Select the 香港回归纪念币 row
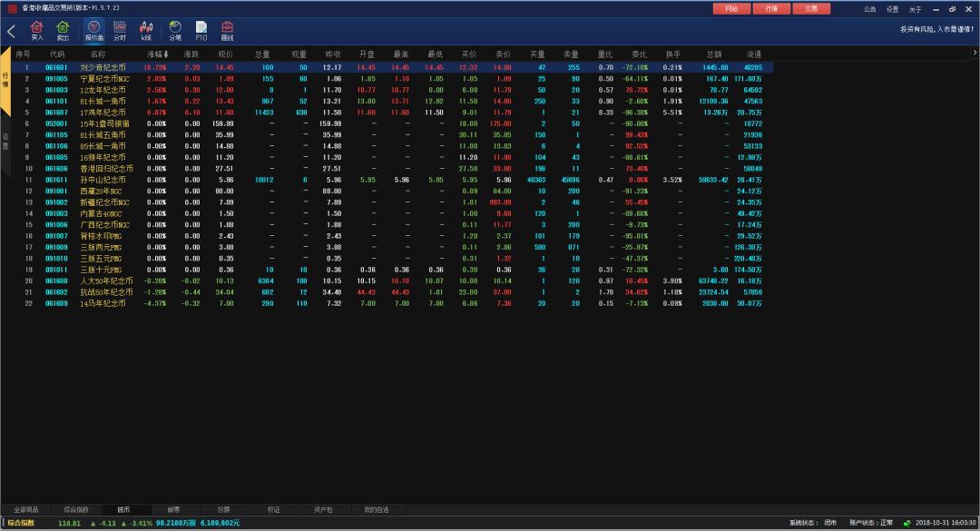This screenshot has width=980, height=531. tap(393, 169)
